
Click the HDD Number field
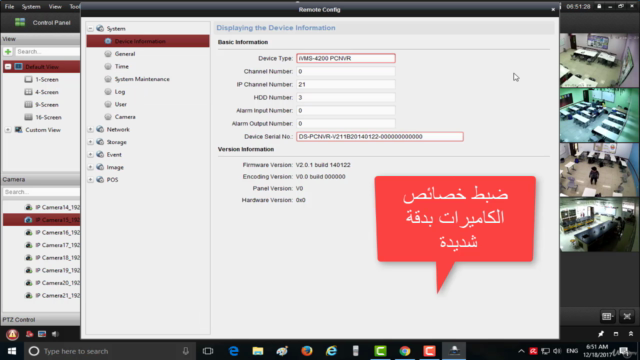point(346,98)
